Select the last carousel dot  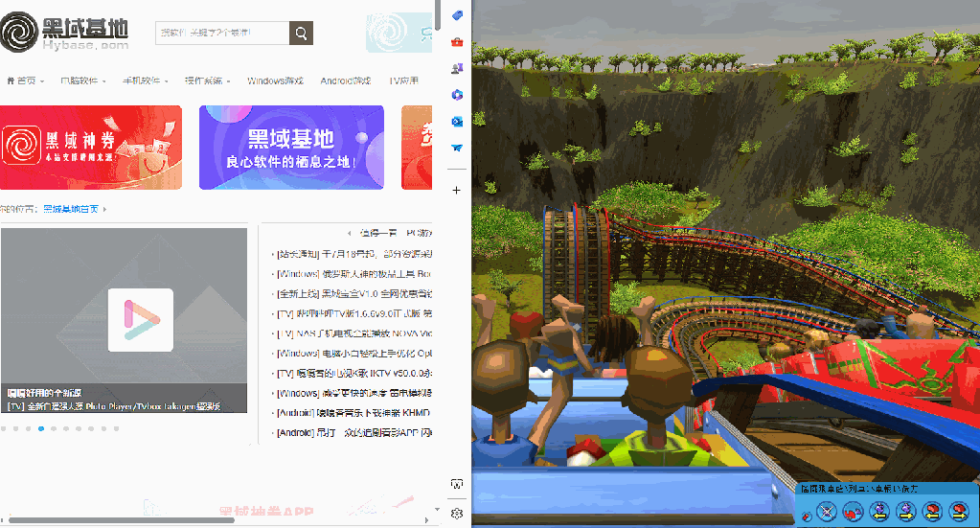click(116, 428)
